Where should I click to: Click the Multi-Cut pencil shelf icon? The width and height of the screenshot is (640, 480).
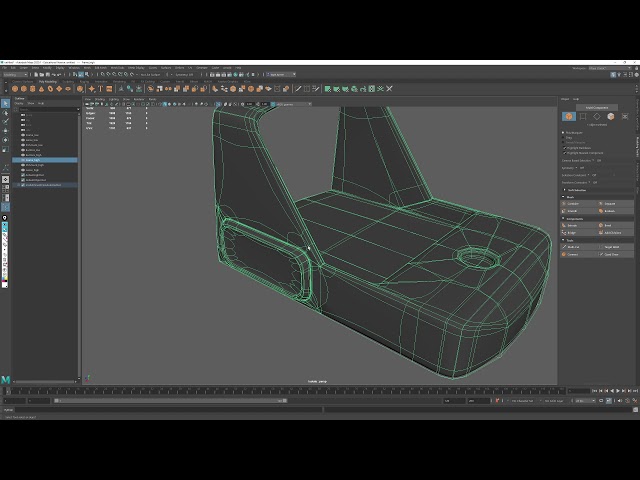pos(298,89)
